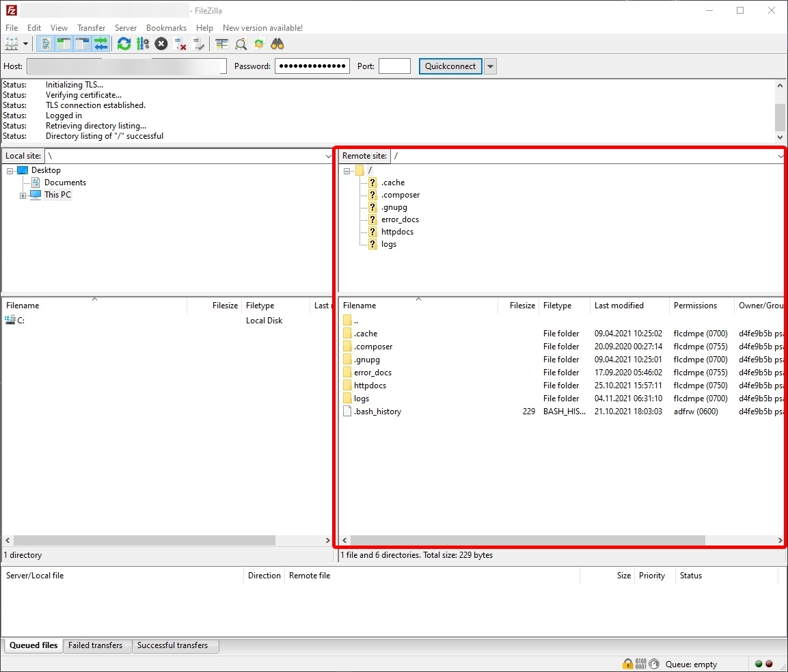This screenshot has width=788, height=672.
Task: Toggle message log display
Action: 46,44
